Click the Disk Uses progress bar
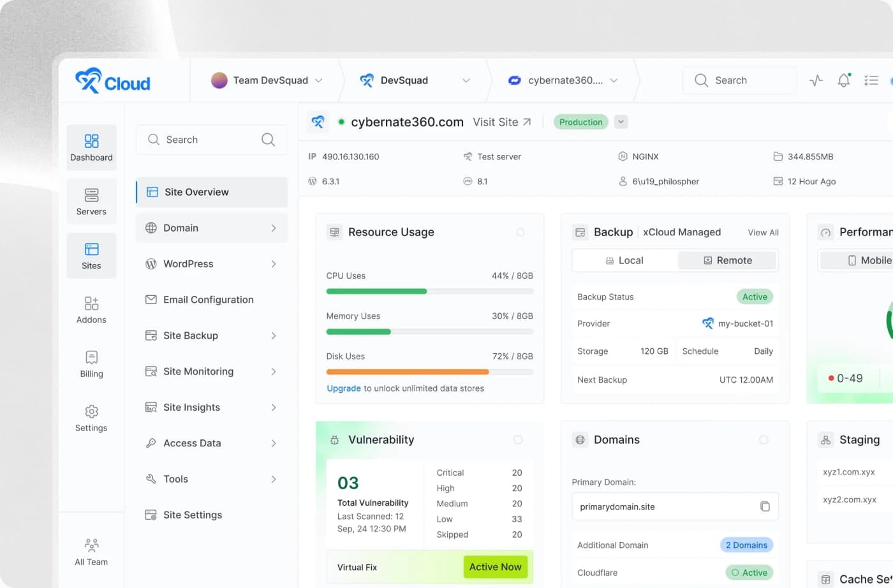 pyautogui.click(x=430, y=372)
